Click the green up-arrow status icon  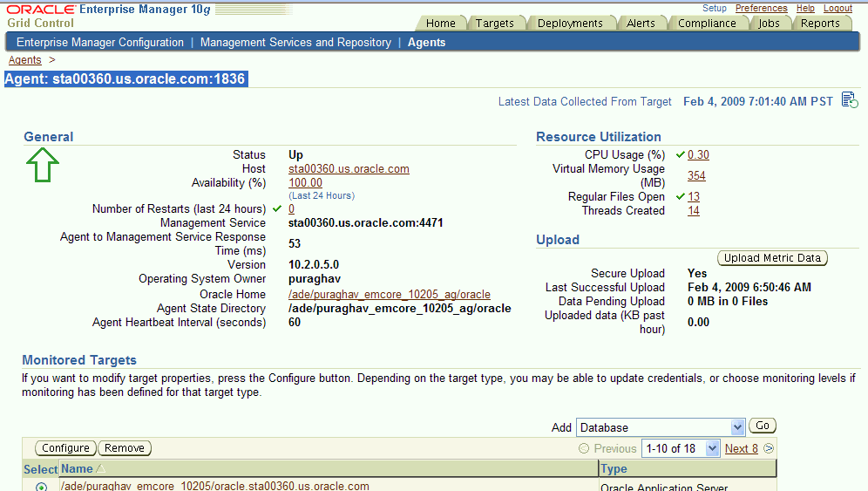pyautogui.click(x=43, y=165)
